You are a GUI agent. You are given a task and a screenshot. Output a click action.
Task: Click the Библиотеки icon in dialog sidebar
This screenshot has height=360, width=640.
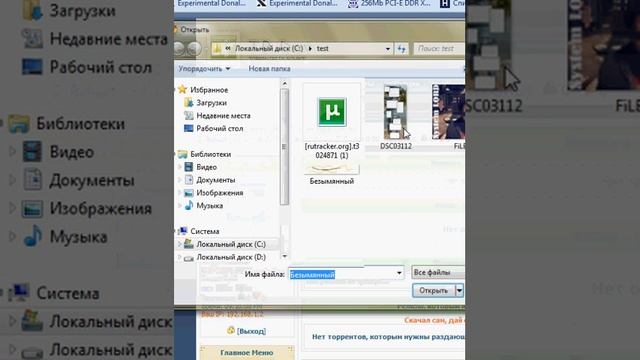click(182, 154)
